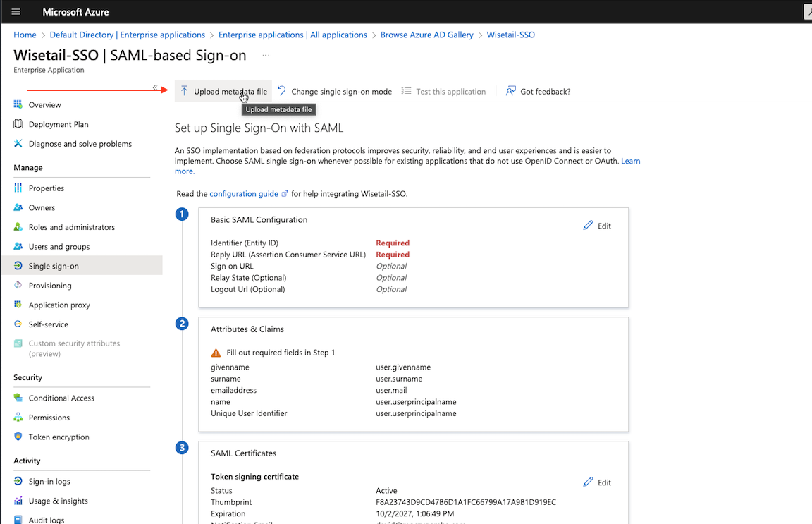Edit the Basic SAML Configuration
This screenshot has height=524, width=812.
coord(597,225)
